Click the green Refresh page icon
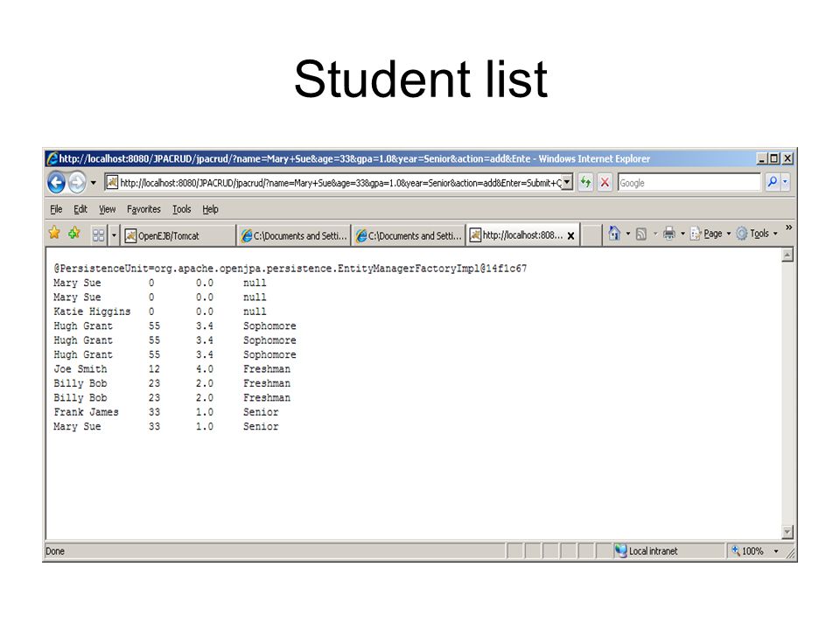The height and width of the screenshot is (630, 840). (585, 183)
